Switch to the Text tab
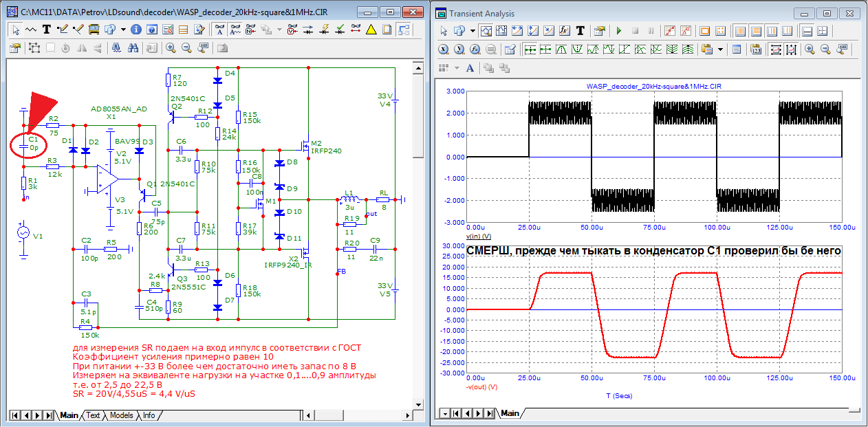The height and width of the screenshot is (427, 868). (x=92, y=415)
